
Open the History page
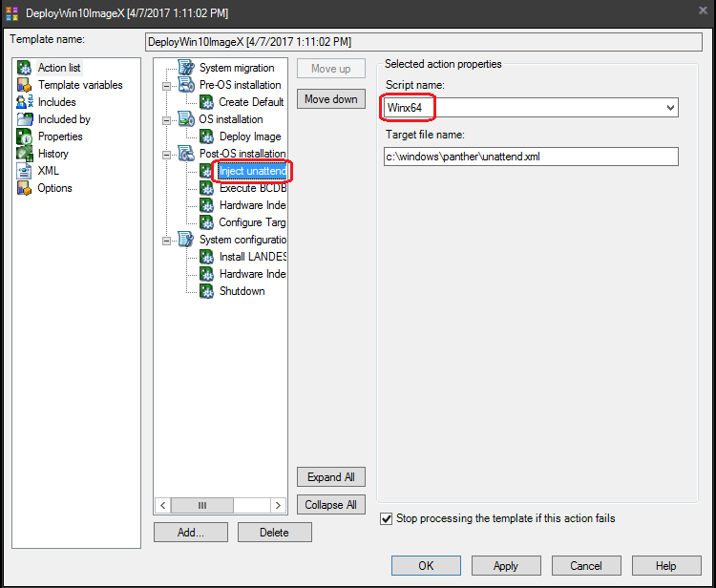pyautogui.click(x=53, y=154)
